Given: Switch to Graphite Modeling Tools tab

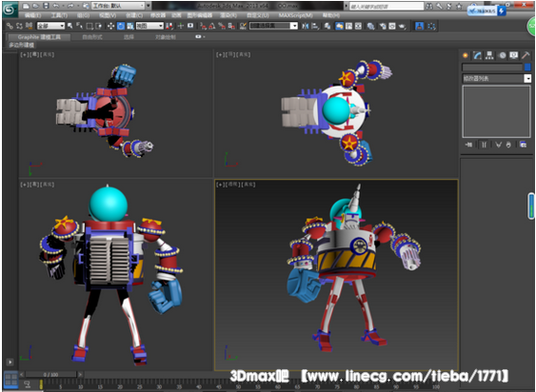Looking at the screenshot, I should click(39, 37).
